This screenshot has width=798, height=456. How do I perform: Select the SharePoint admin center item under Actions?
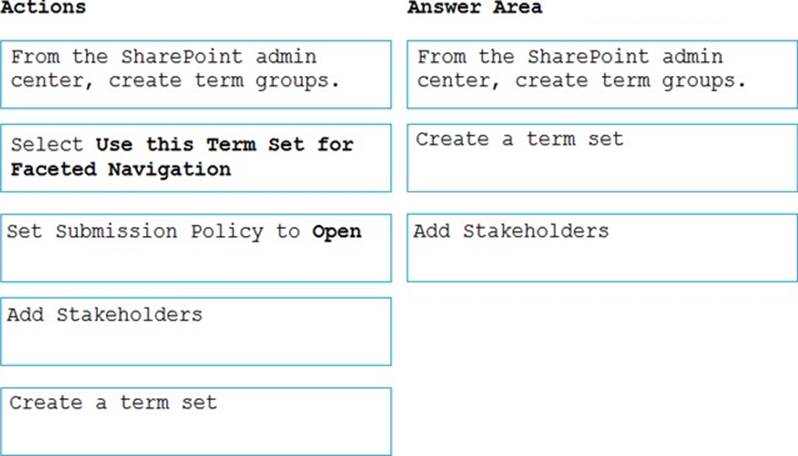[196, 74]
